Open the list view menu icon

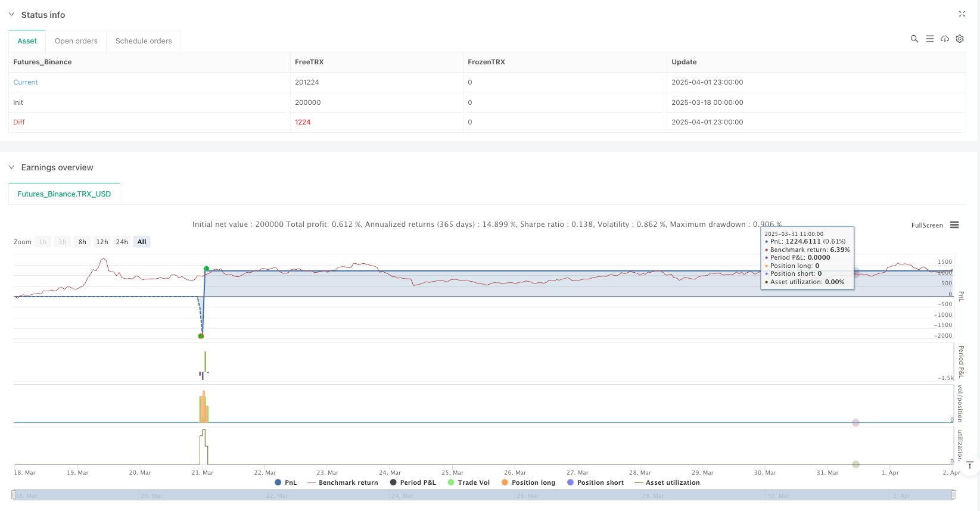tap(929, 39)
